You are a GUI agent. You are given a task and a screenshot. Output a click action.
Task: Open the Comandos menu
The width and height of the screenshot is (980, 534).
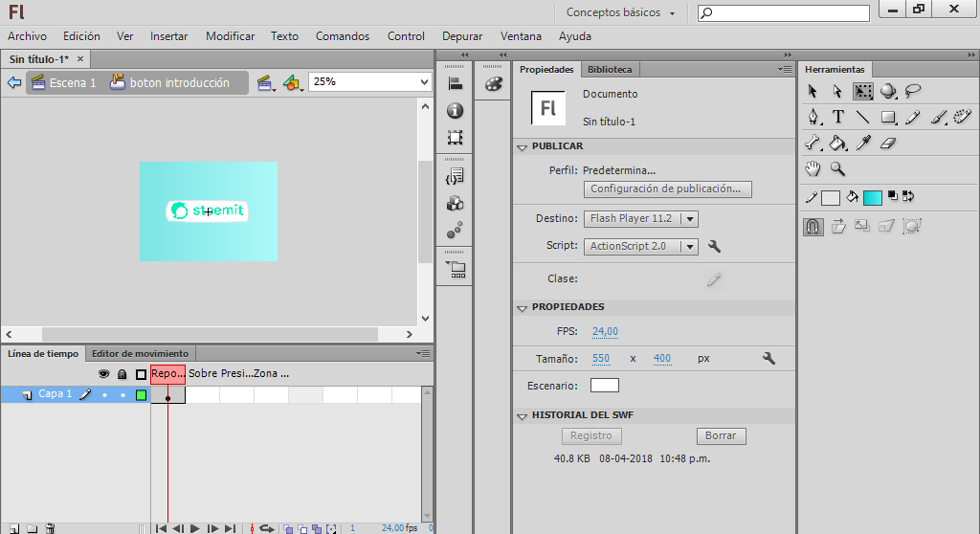(343, 36)
